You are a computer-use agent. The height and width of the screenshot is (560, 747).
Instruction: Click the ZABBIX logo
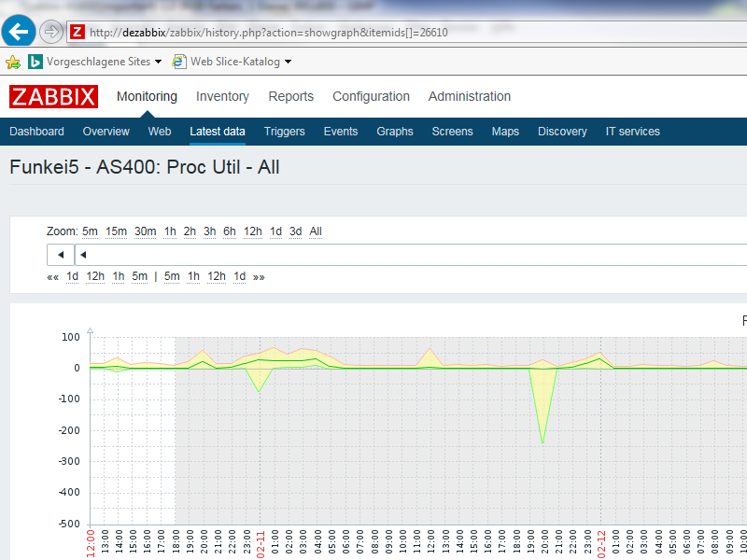tap(53, 97)
